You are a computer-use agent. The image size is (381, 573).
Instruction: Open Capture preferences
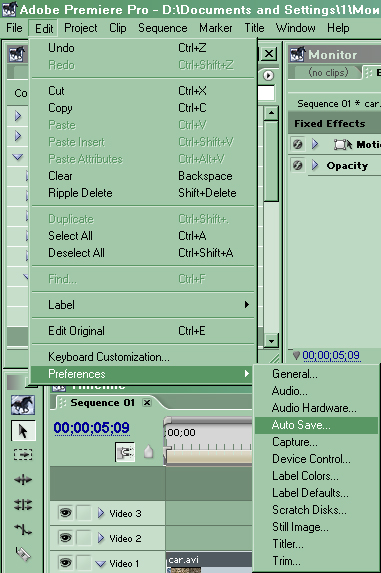pyautogui.click(x=316, y=442)
